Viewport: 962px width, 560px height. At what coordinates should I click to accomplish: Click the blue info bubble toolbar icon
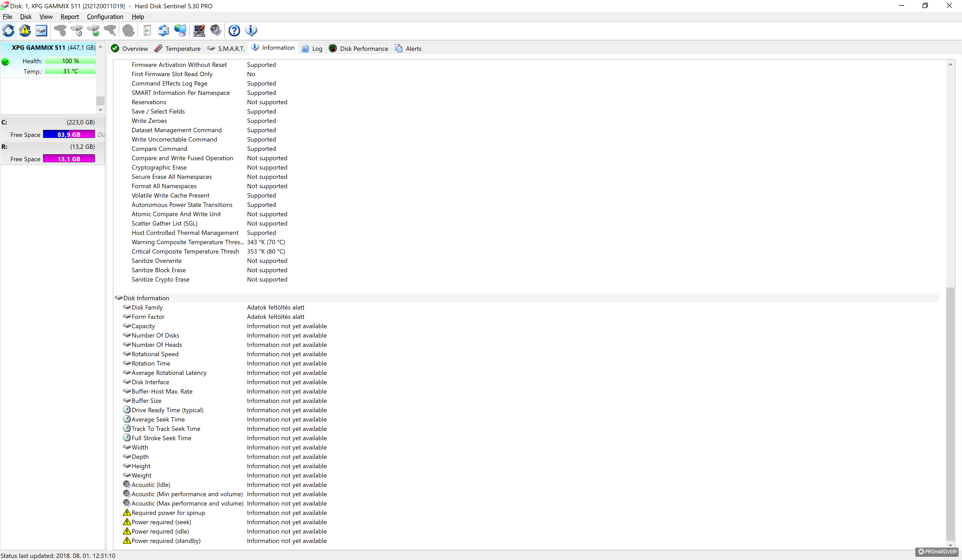(x=251, y=31)
